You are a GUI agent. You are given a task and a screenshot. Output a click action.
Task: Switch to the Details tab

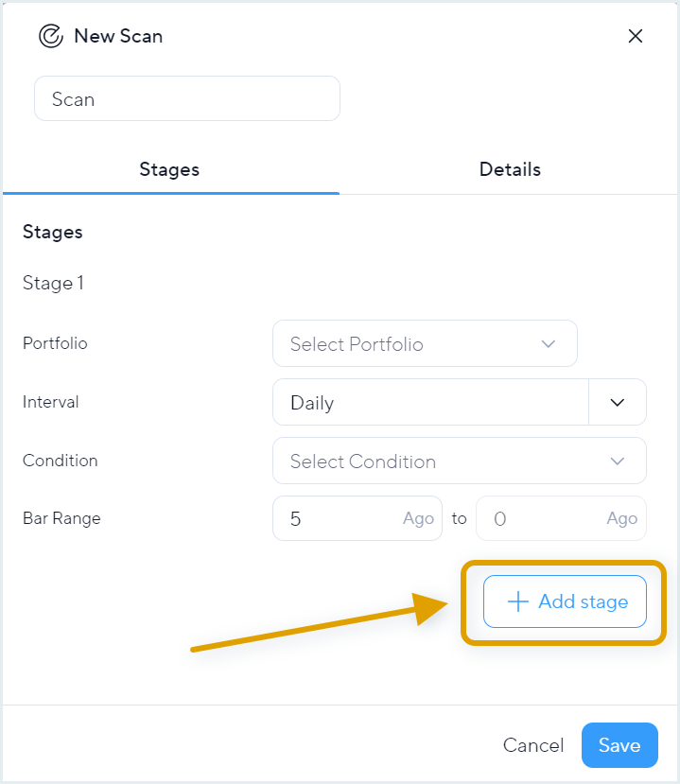[510, 169]
